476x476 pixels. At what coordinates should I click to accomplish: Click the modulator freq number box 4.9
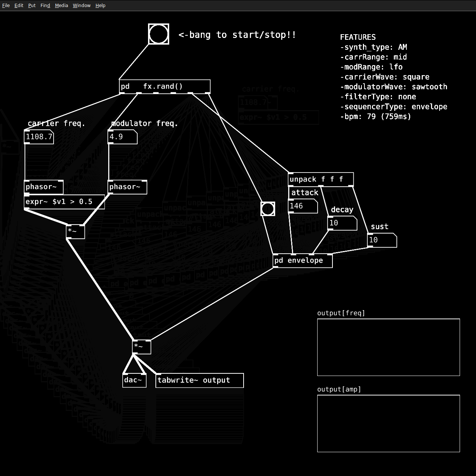[x=123, y=137]
